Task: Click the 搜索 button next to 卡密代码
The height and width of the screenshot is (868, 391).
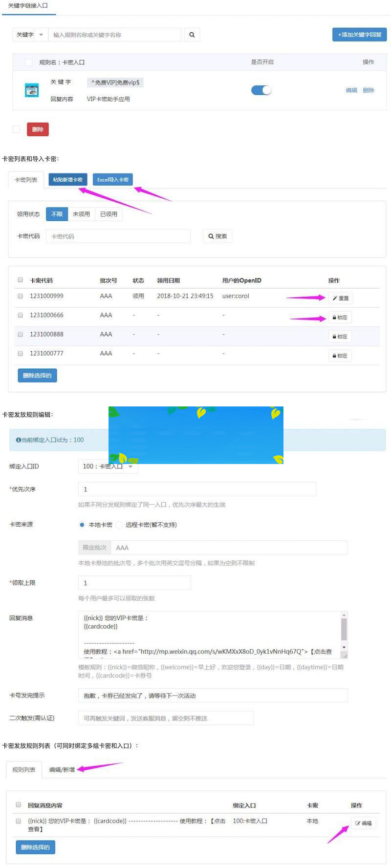Action: tap(217, 236)
